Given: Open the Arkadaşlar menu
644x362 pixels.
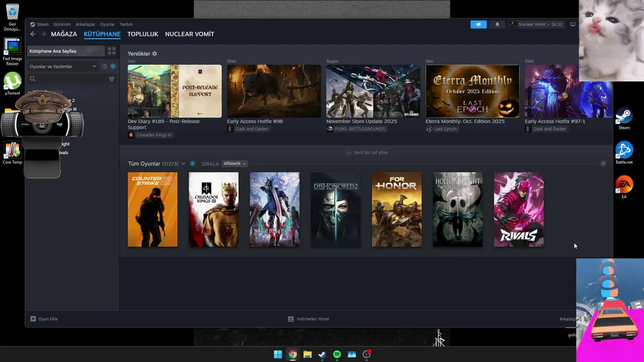Looking at the screenshot, I should coord(85,24).
